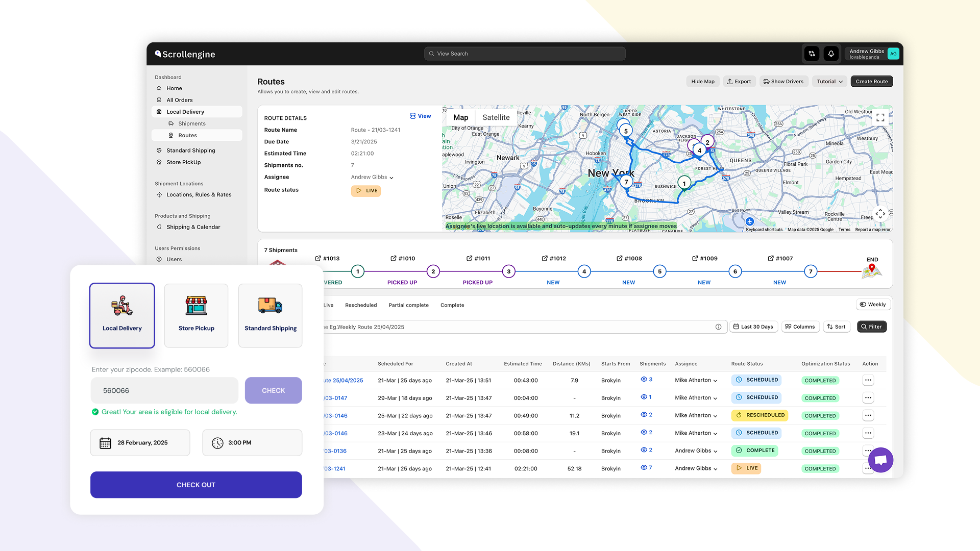View shipments eye icon for 03-1241 row
The image size is (980, 551).
point(644,468)
